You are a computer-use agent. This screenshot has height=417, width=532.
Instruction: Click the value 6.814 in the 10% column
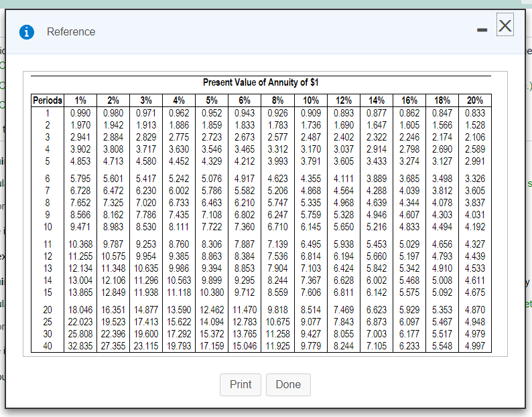pyautogui.click(x=311, y=256)
